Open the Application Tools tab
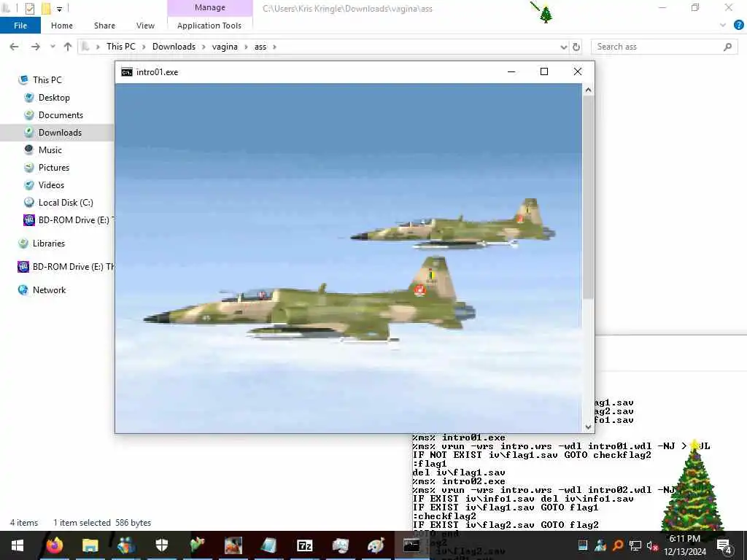747x560 pixels. tap(209, 26)
